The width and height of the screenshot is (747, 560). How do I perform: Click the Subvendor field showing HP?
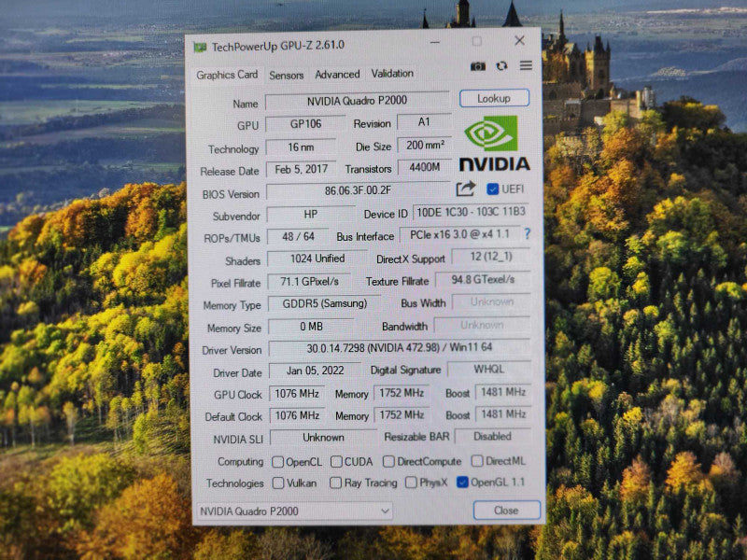click(x=311, y=215)
